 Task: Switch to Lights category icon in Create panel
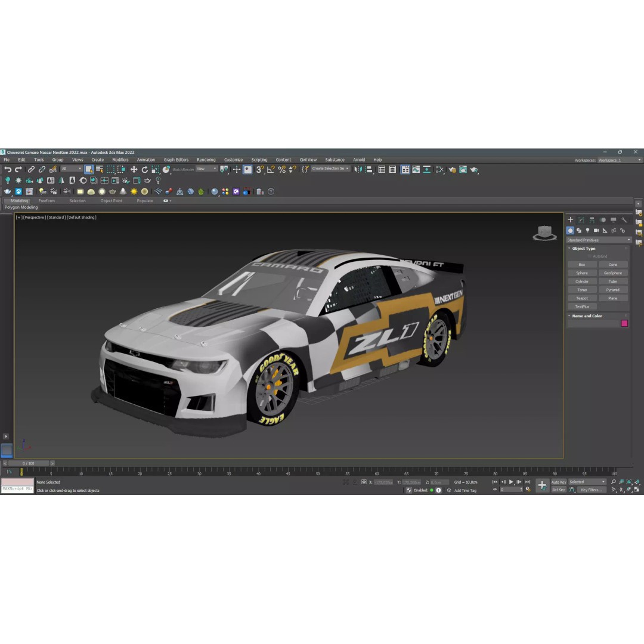(588, 231)
